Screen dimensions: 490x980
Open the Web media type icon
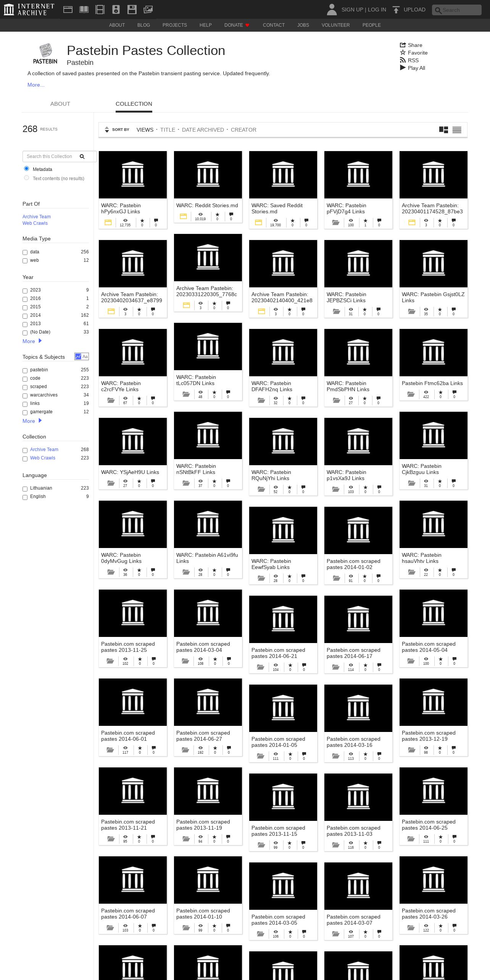[68, 10]
